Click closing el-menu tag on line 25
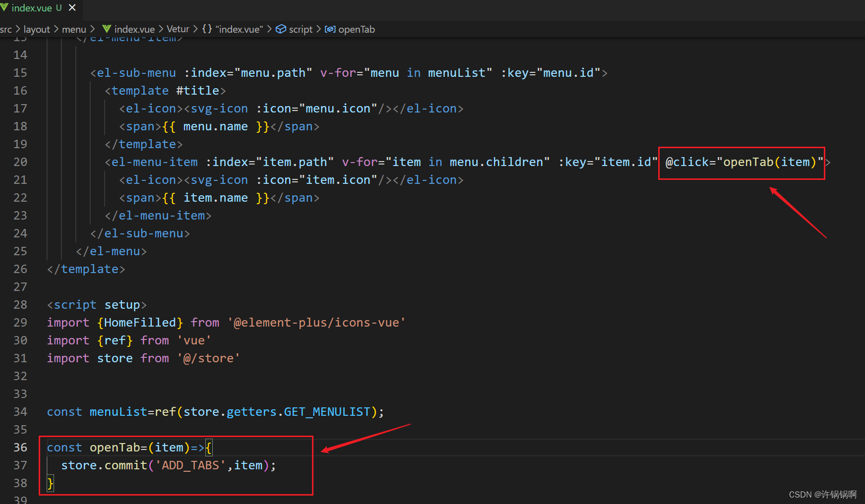 tap(112, 251)
